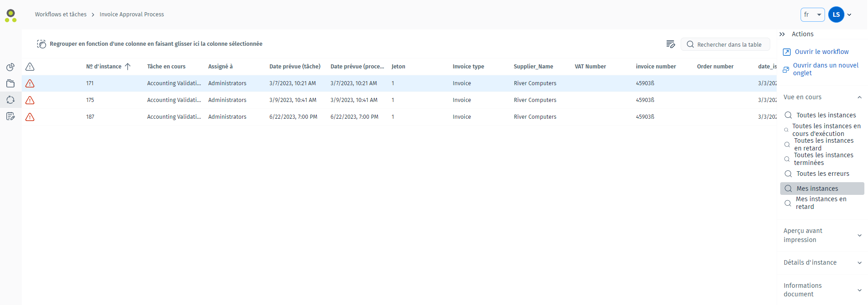Screen dimensions: 868x305
Task: Click the Toutes les instances view icon
Action: click(x=788, y=115)
